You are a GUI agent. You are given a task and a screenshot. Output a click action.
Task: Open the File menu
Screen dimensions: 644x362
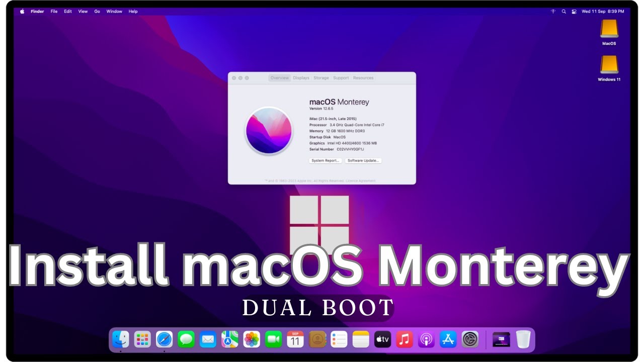click(x=54, y=11)
